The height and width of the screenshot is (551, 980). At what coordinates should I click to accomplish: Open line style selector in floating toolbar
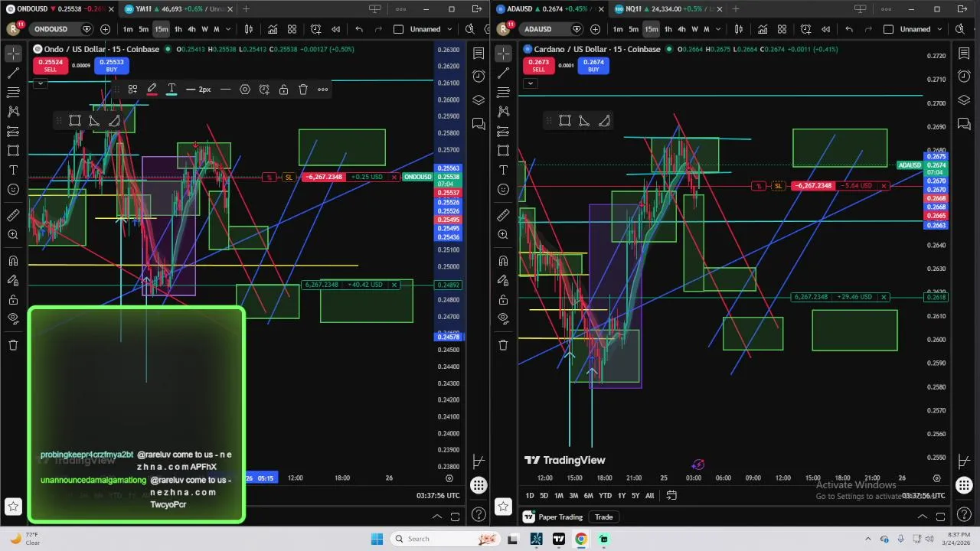[x=225, y=90]
